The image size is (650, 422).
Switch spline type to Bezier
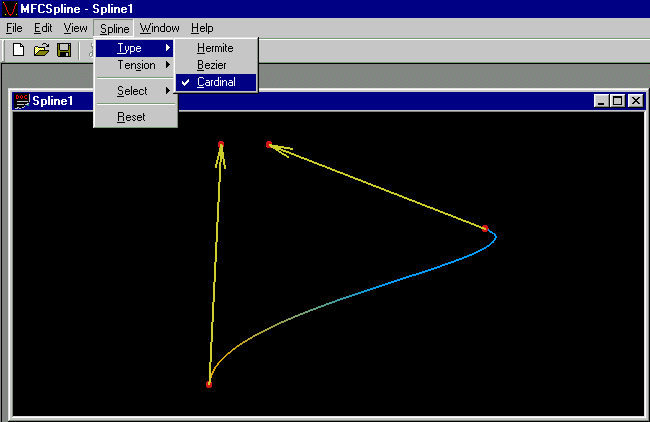[x=212, y=65]
